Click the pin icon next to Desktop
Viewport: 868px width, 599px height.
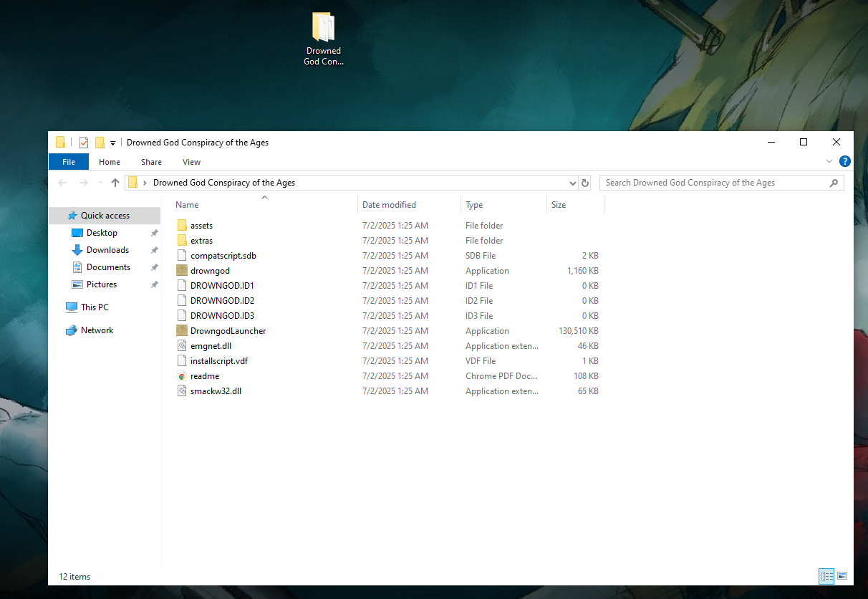coord(154,233)
